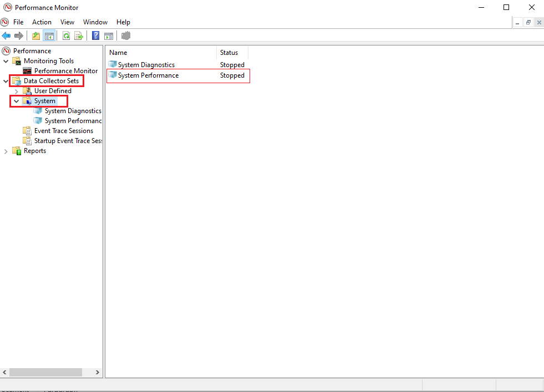Open the Help menu
Screen dimensions: 544x392
click(x=123, y=22)
